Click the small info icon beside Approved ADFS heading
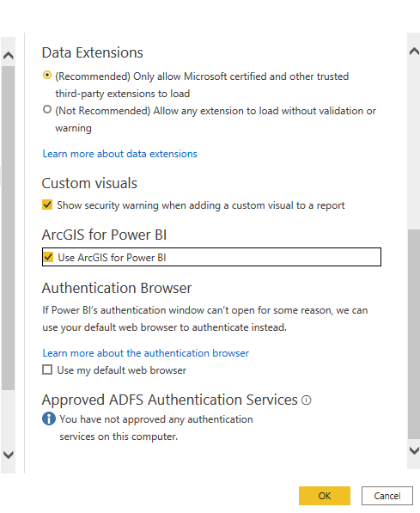The height and width of the screenshot is (513, 420). click(306, 400)
